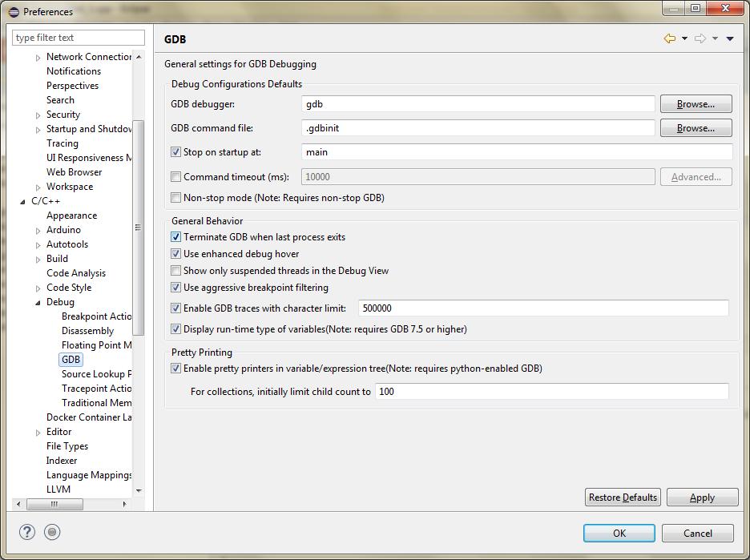Toggle Use aggressive breakpoint filtering checkbox

[x=175, y=288]
